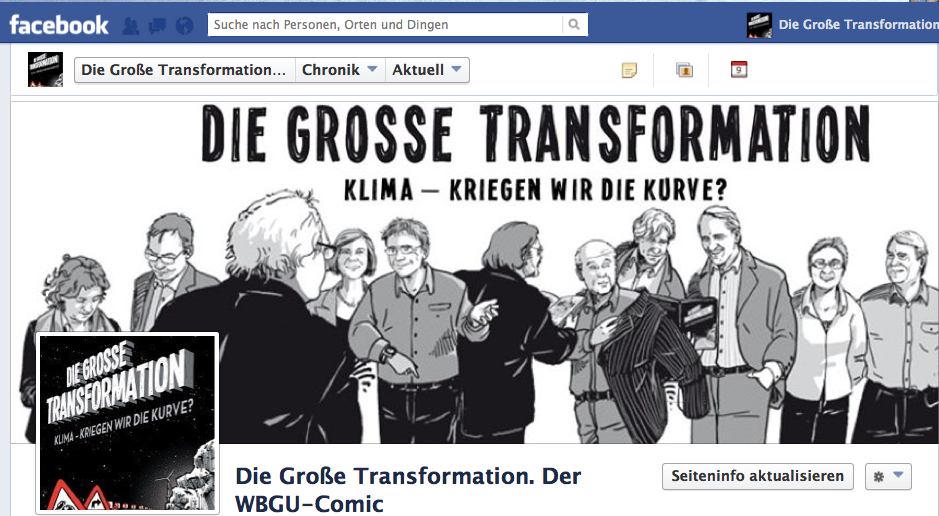Click the small page thumbnail beside the page bar
Image resolution: width=939 pixels, height=516 pixels.
pyautogui.click(x=46, y=69)
